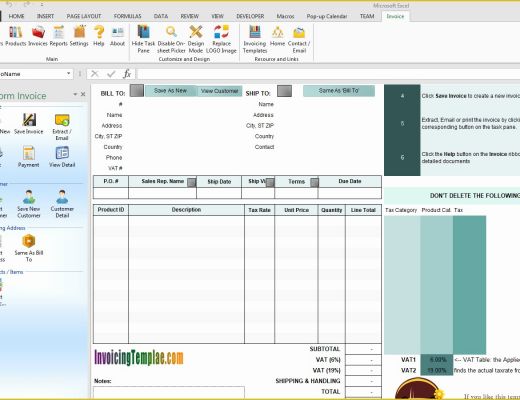Open the Pop-up Calendar tab
Screen dimensions: 520x400
pos(327,16)
